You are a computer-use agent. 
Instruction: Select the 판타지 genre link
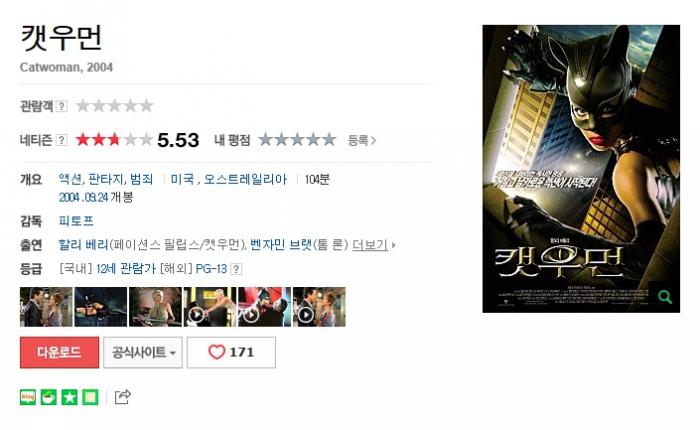(106, 179)
